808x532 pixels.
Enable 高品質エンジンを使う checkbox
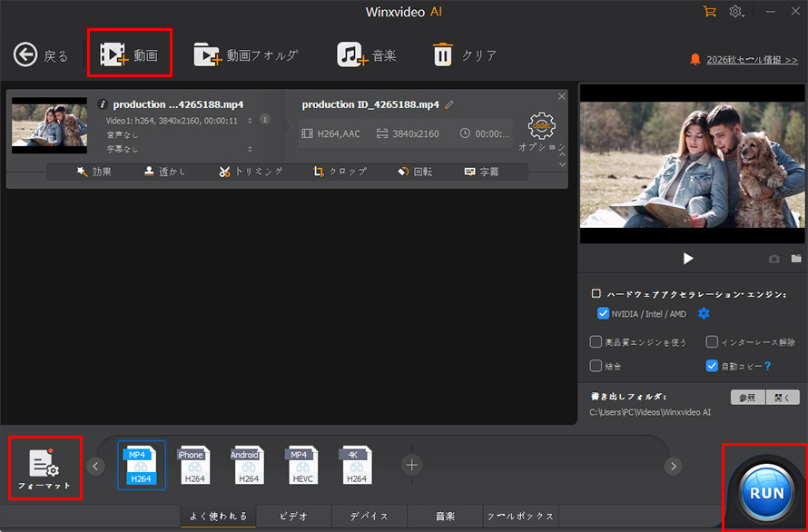coord(596,341)
